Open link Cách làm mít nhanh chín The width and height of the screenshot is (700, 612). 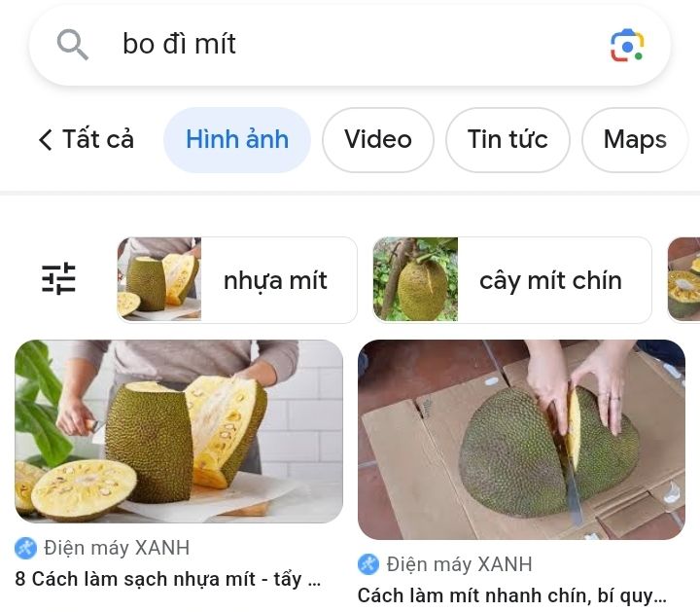pos(512,595)
